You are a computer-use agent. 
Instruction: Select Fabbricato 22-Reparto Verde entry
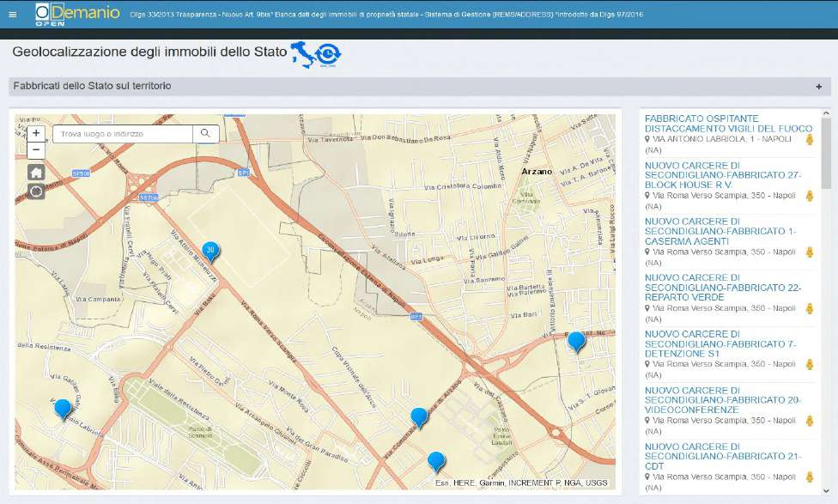722,288
